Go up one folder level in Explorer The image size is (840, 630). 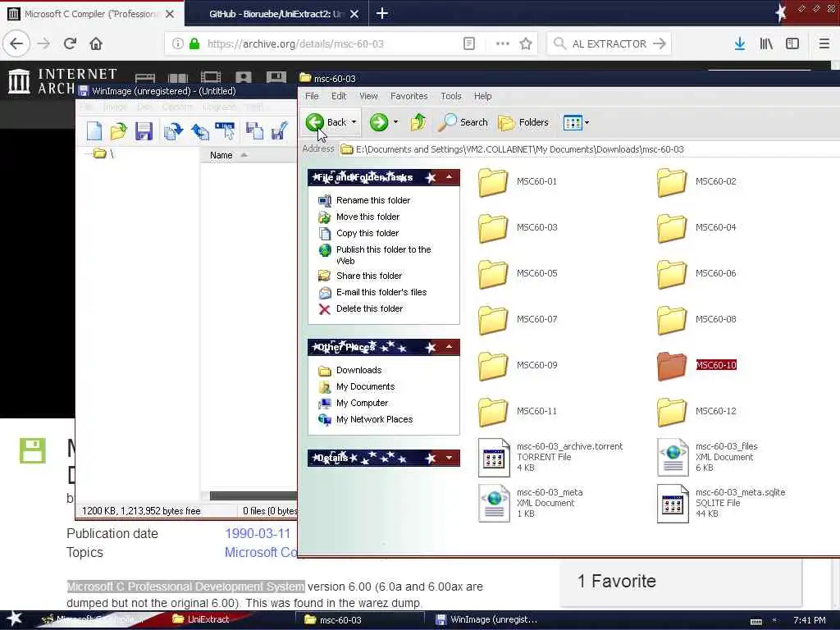[x=418, y=123]
